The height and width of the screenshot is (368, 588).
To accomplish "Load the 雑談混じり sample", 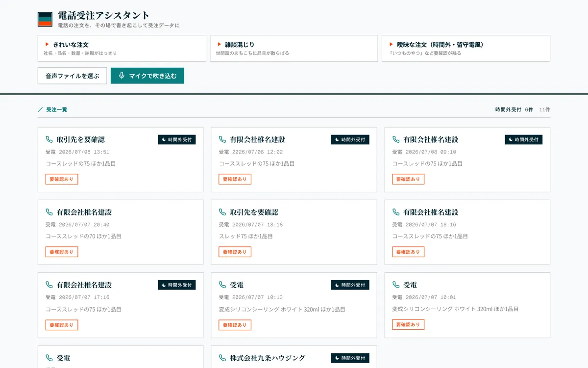I will coord(294,48).
